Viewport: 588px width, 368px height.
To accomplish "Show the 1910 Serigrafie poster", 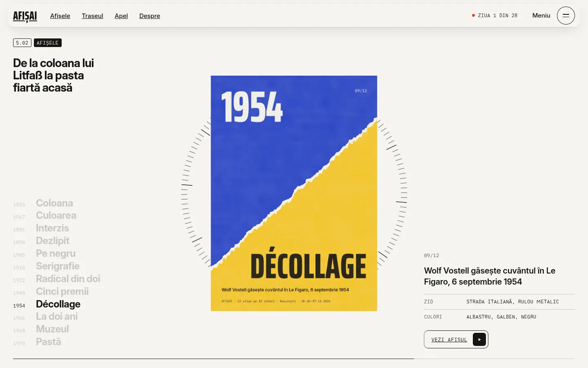I will click(x=46, y=266).
